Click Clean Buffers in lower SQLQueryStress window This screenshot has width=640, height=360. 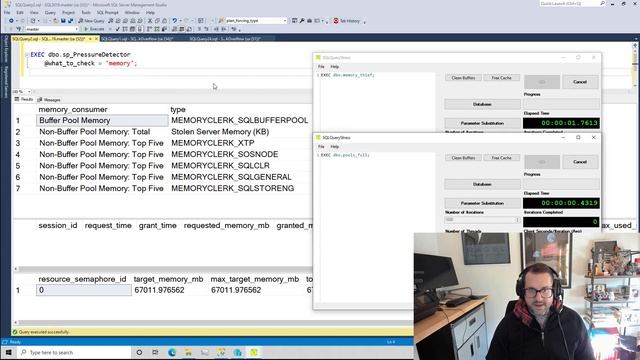coord(463,158)
